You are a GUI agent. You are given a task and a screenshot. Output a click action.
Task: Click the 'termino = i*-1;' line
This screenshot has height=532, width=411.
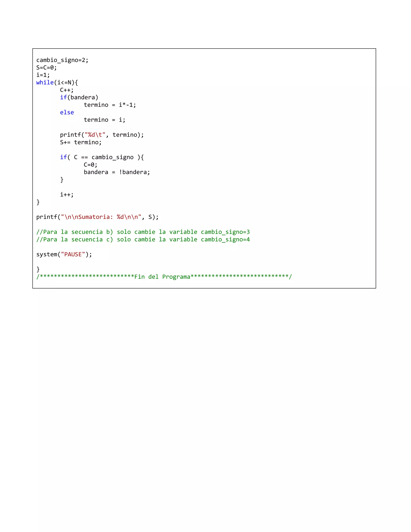tap(110, 105)
